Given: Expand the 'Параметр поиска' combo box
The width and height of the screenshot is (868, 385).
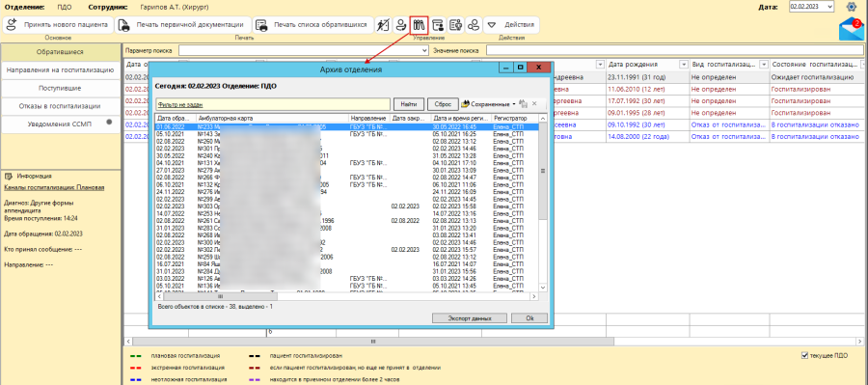Looking at the screenshot, I should click(x=424, y=50).
